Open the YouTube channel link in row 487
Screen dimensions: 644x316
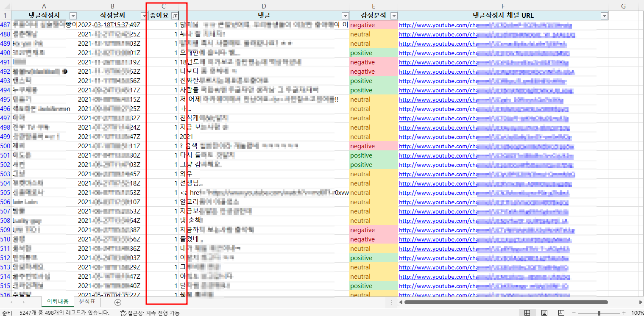click(x=437, y=25)
